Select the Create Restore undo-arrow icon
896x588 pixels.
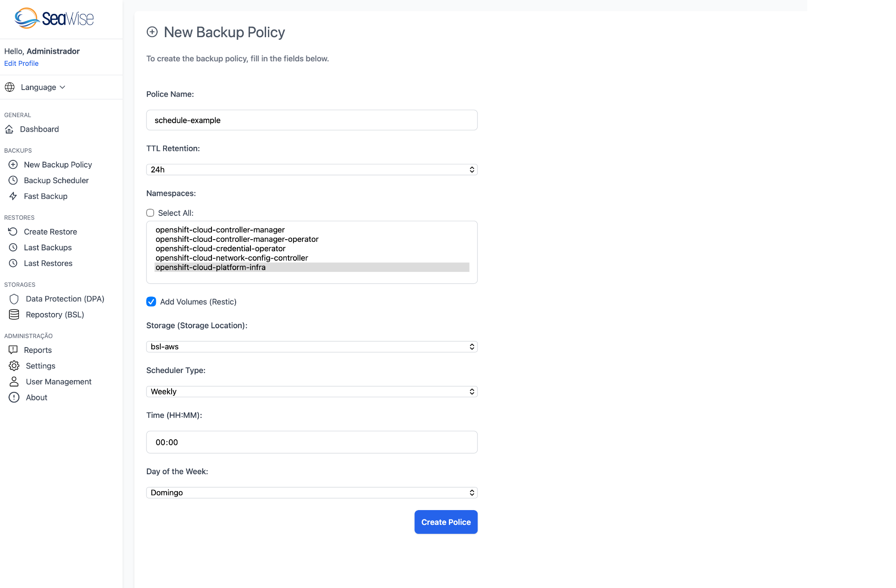[13, 232]
